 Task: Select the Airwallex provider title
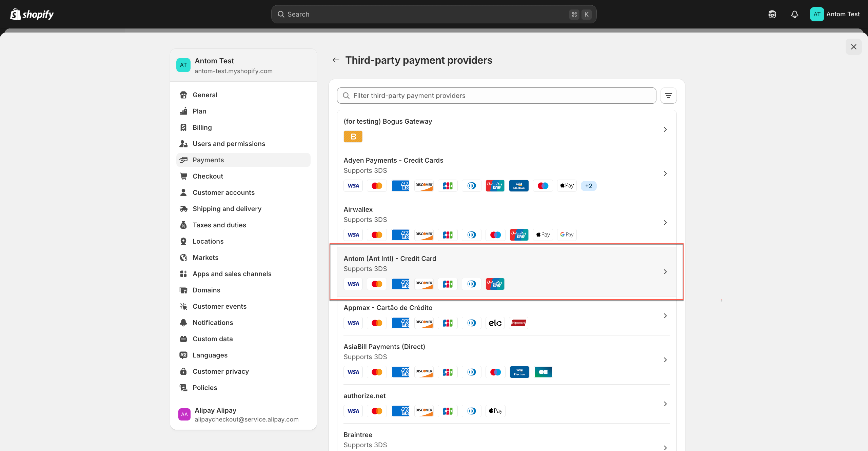[358, 209]
